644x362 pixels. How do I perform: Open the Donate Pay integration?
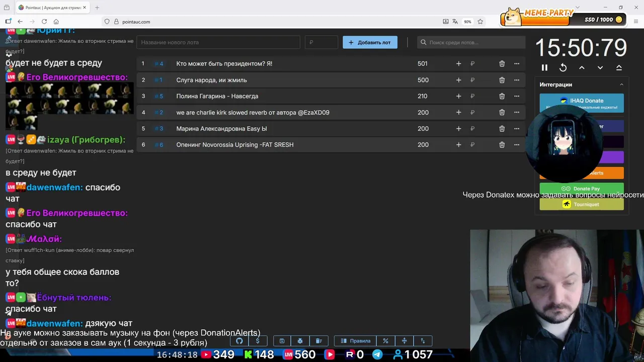pos(582,189)
